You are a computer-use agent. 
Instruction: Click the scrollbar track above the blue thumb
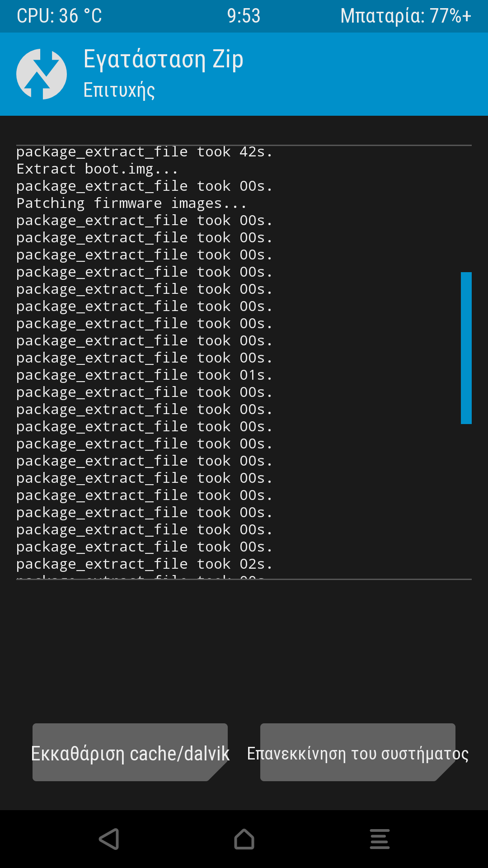466,208
